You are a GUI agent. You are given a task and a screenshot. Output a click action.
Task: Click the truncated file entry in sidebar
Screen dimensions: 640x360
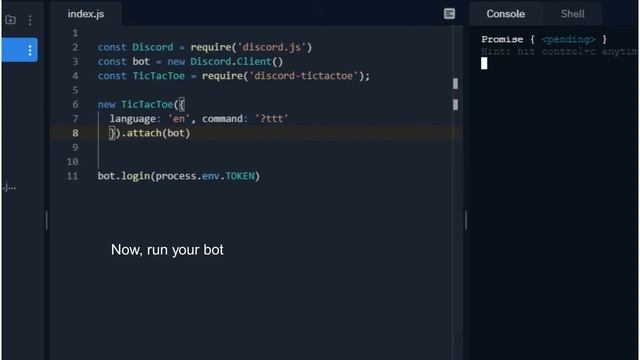tap(9, 188)
